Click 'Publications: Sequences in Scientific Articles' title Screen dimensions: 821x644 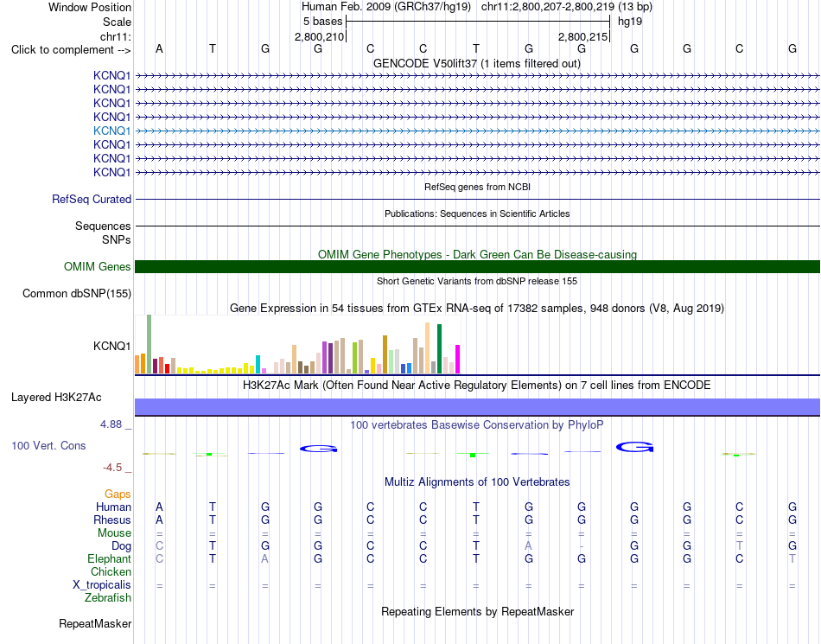click(x=477, y=214)
